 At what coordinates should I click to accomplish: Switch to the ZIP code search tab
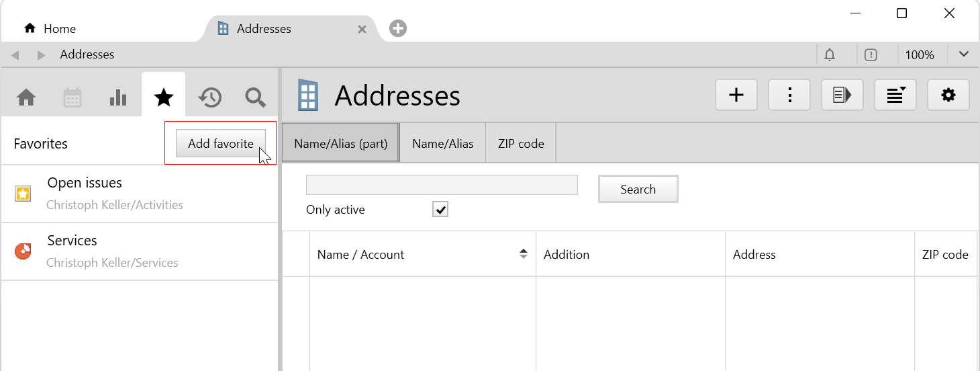pos(521,144)
